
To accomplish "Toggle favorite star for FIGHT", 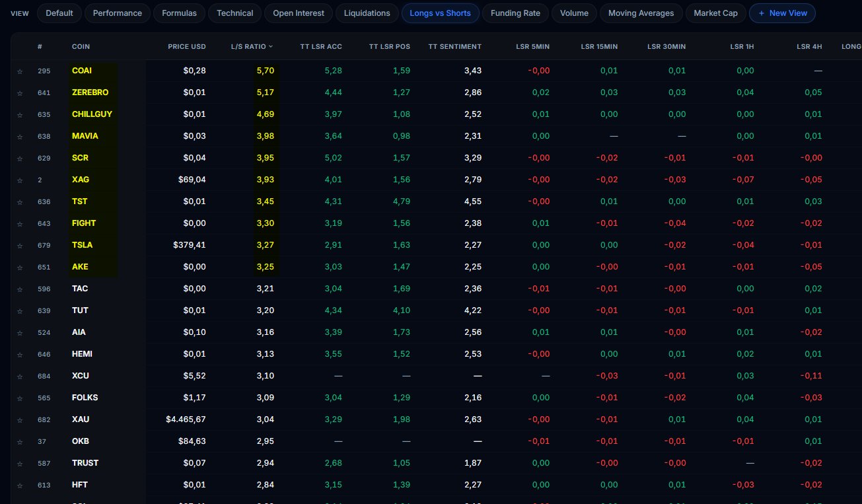I will coord(20,223).
